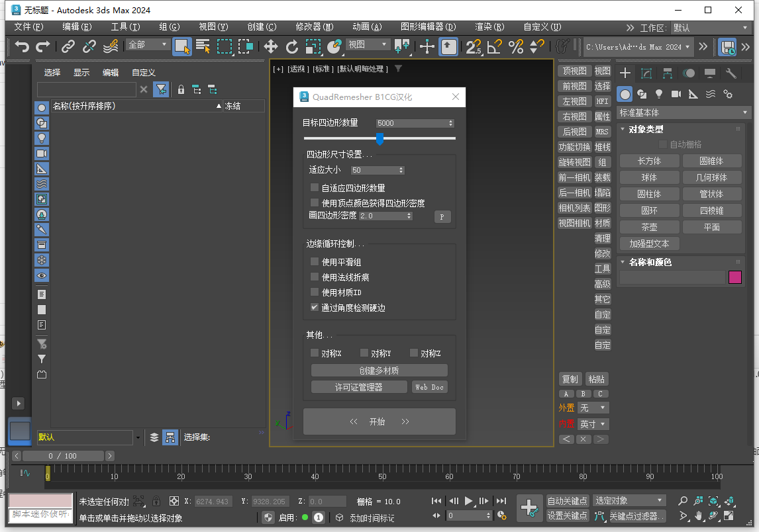Image resolution: width=759 pixels, height=532 pixels.
Task: Click the 顶视图 view button
Action: [575, 71]
